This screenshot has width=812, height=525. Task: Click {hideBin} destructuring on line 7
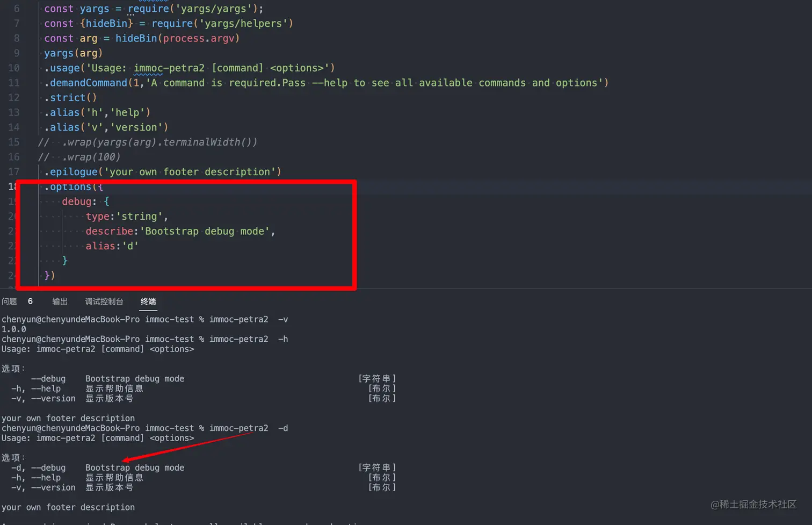106,24
